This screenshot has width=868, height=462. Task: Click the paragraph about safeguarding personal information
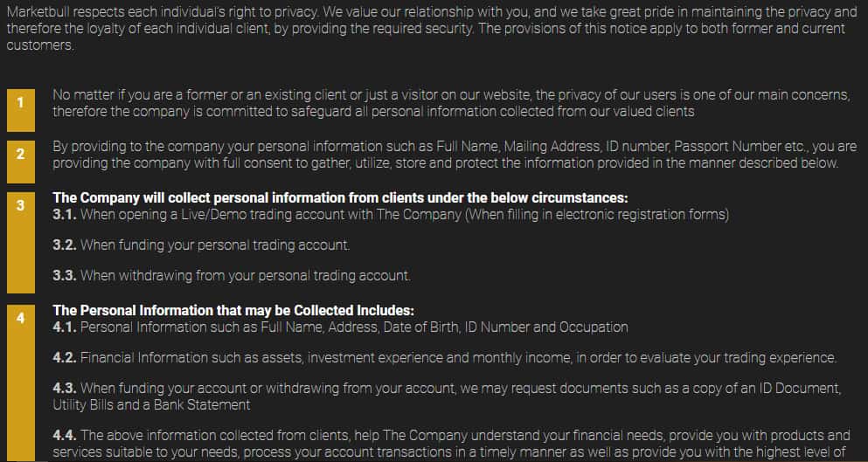click(450, 103)
